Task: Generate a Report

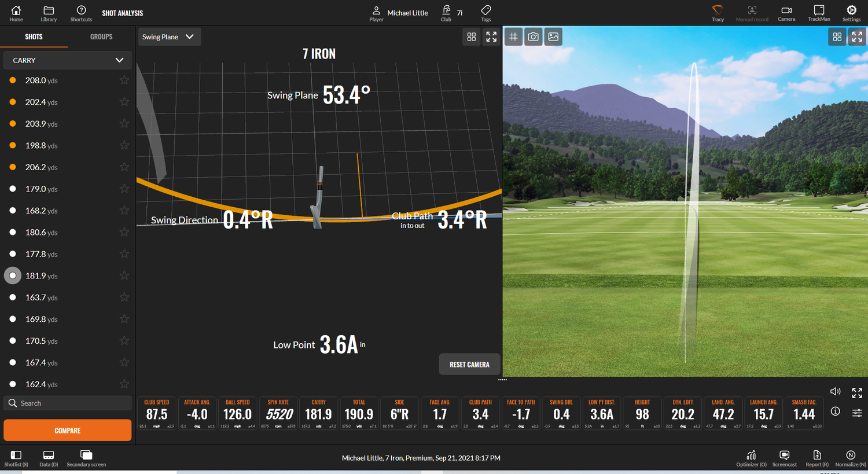Action: tap(817, 458)
